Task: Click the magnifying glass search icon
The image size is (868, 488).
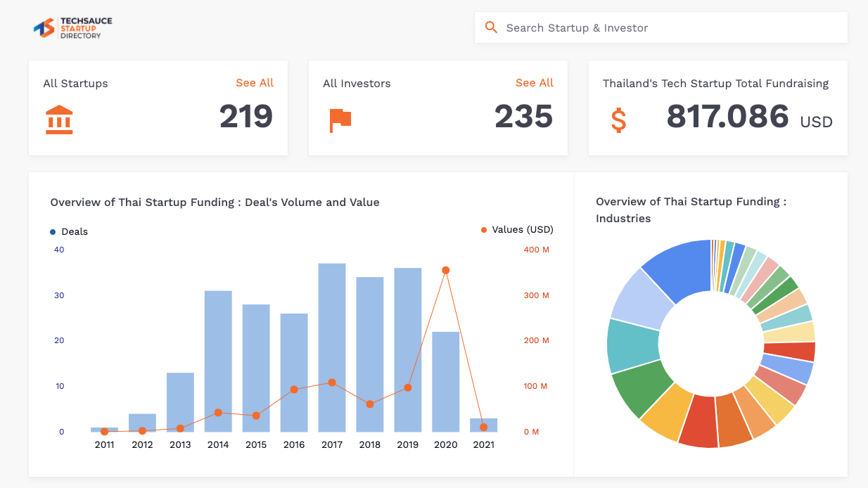Action: tap(491, 27)
